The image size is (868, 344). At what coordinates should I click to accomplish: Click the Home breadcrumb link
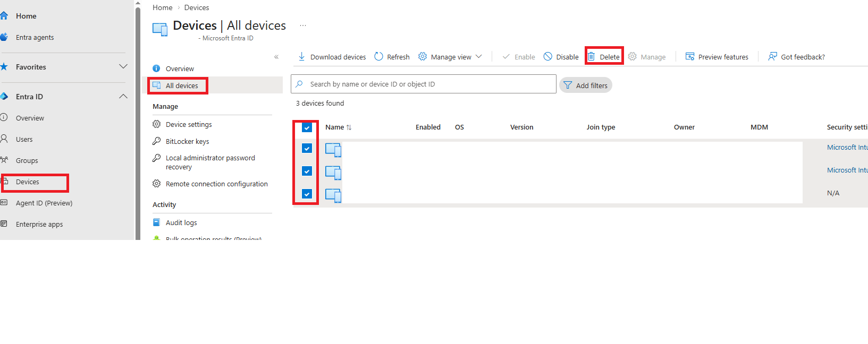pos(163,7)
